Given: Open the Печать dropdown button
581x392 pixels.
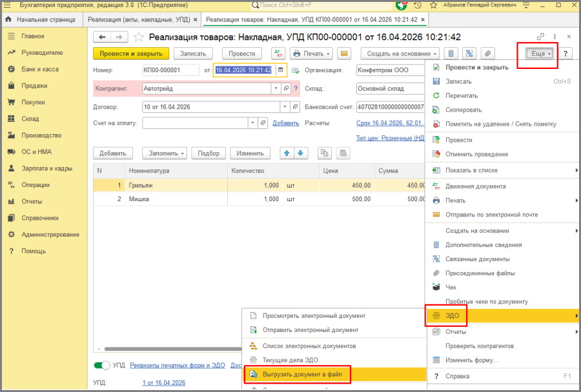Looking at the screenshot, I should 311,54.
